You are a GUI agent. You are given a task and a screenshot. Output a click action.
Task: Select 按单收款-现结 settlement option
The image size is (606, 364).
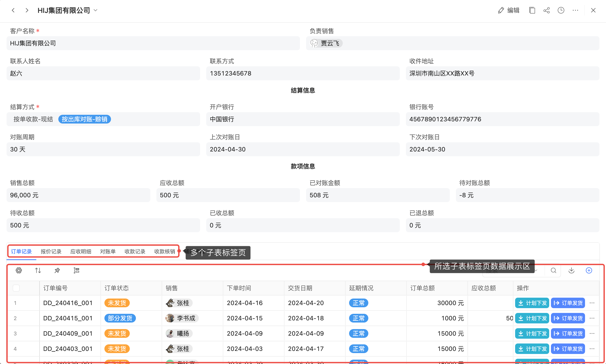(33, 119)
